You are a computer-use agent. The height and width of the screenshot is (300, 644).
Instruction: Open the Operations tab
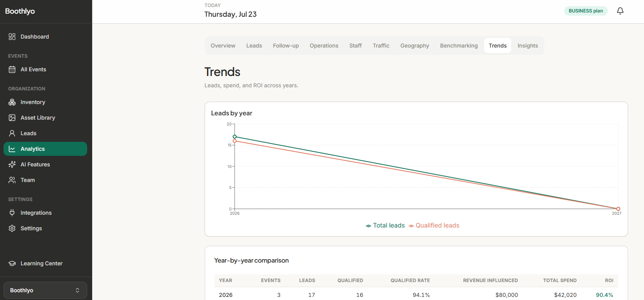pos(324,46)
